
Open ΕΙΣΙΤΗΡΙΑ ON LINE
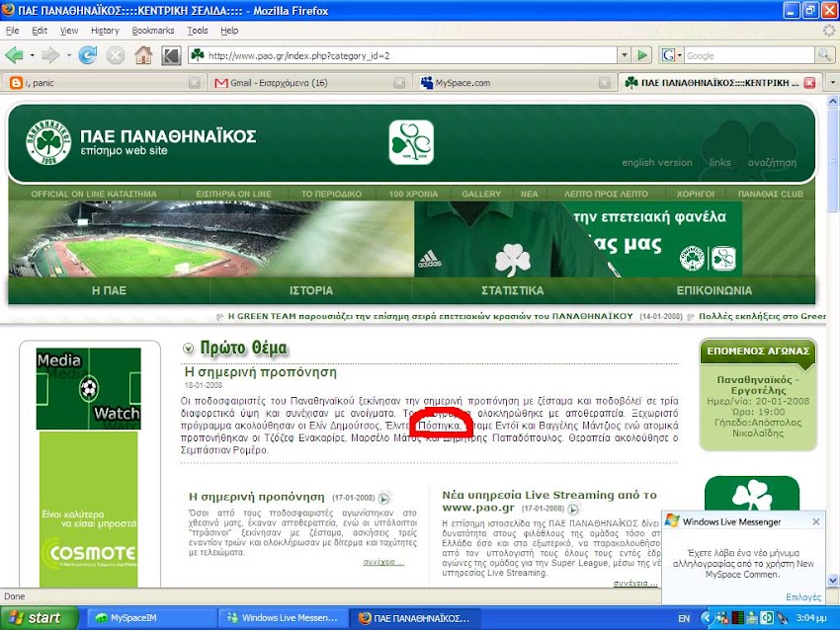click(233, 194)
